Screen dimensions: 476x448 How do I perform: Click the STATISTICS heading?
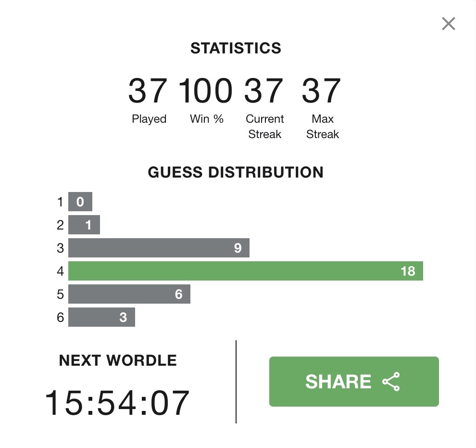(x=236, y=48)
